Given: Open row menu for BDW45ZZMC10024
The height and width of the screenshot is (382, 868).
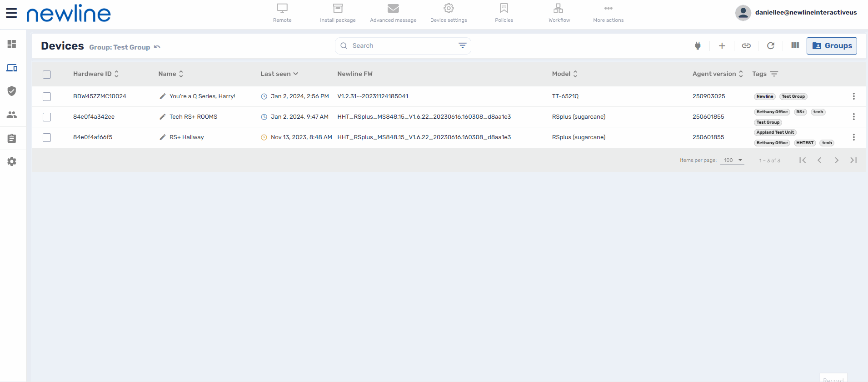Looking at the screenshot, I should point(853,96).
